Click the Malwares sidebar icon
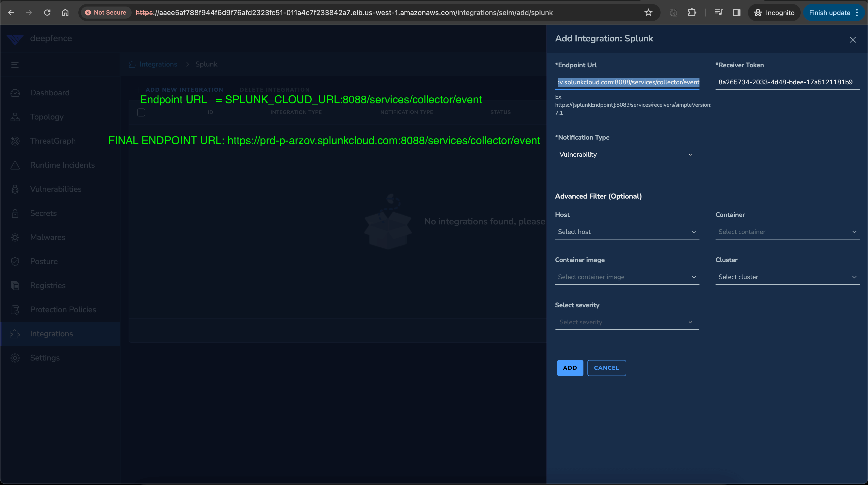Screen dimensions: 868x485 tap(15, 237)
